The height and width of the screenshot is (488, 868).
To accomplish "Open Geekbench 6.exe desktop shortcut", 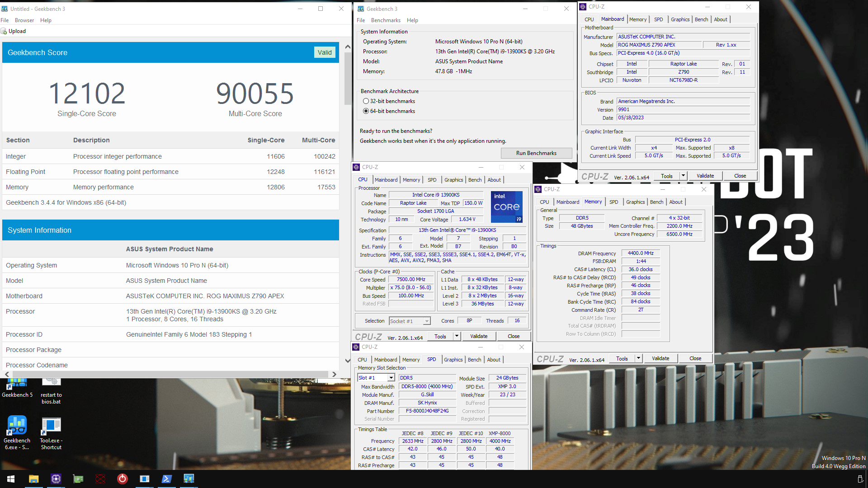I will pyautogui.click(x=17, y=432).
